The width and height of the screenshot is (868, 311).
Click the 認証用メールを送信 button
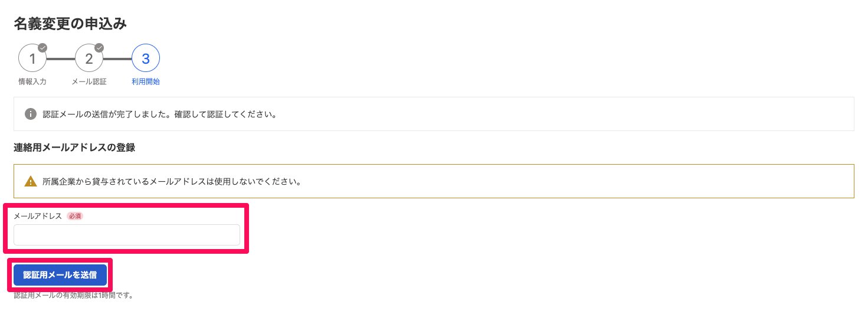(60, 275)
